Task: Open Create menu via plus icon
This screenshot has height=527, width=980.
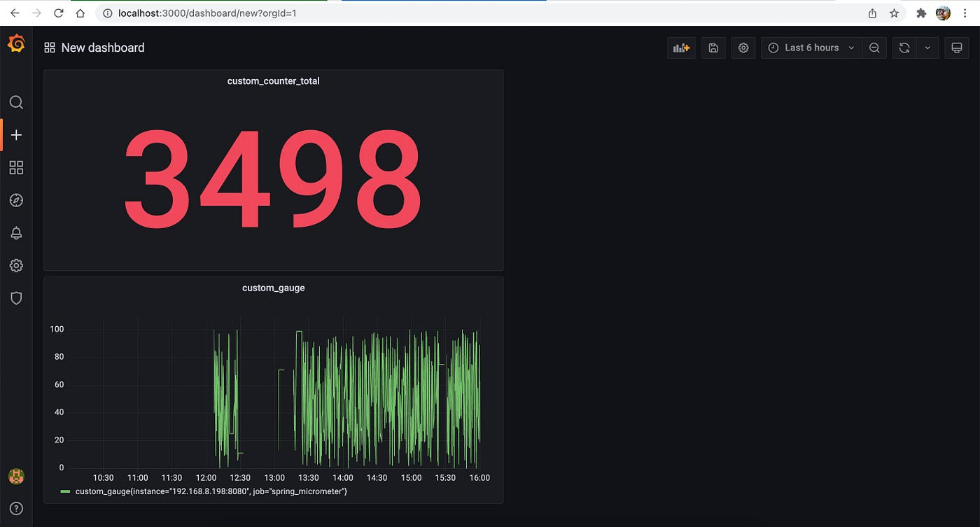Action: [x=16, y=134]
